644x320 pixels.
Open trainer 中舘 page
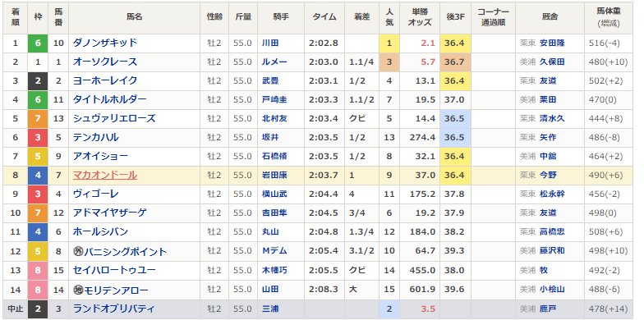click(548, 156)
